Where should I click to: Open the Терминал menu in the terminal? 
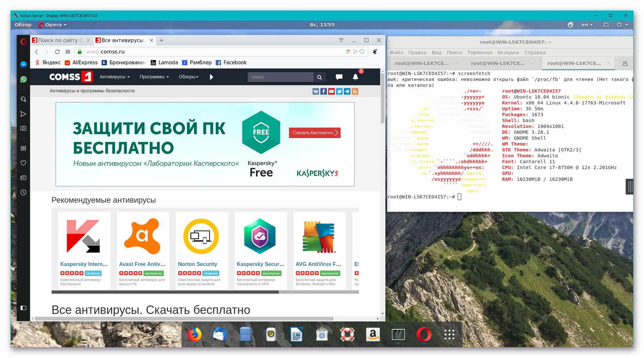pos(480,53)
